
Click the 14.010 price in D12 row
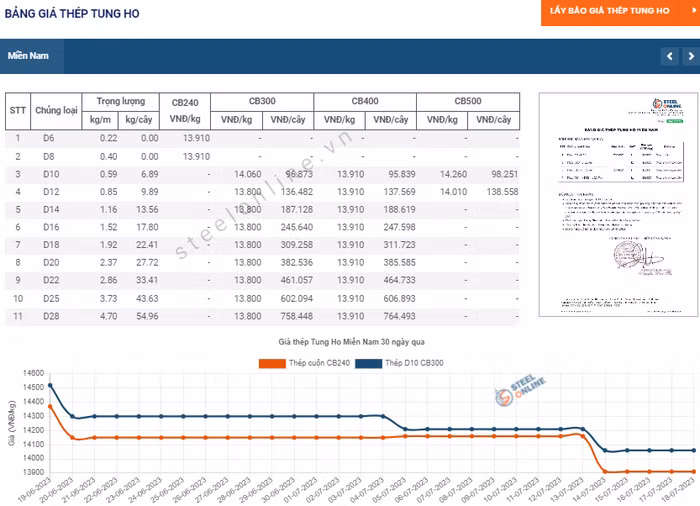click(x=454, y=192)
